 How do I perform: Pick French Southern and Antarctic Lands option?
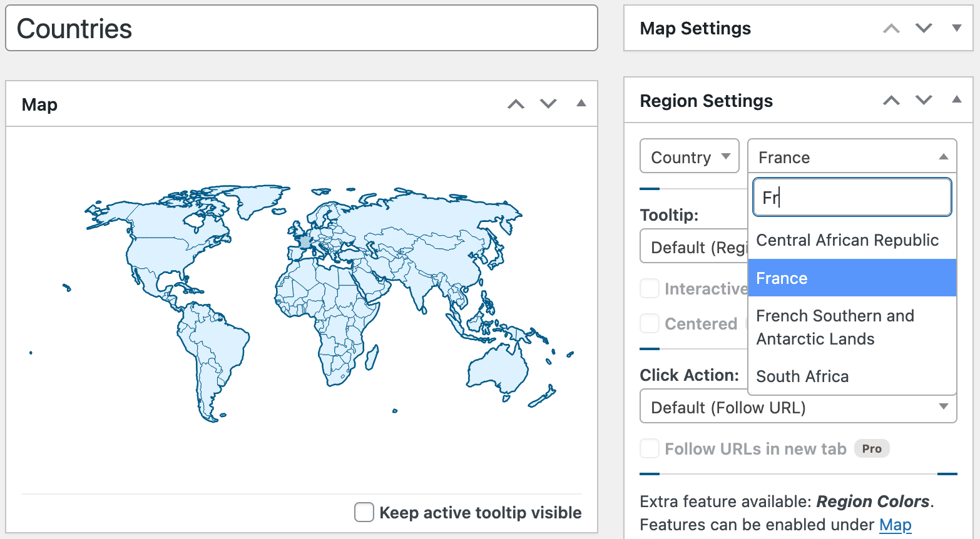point(835,327)
